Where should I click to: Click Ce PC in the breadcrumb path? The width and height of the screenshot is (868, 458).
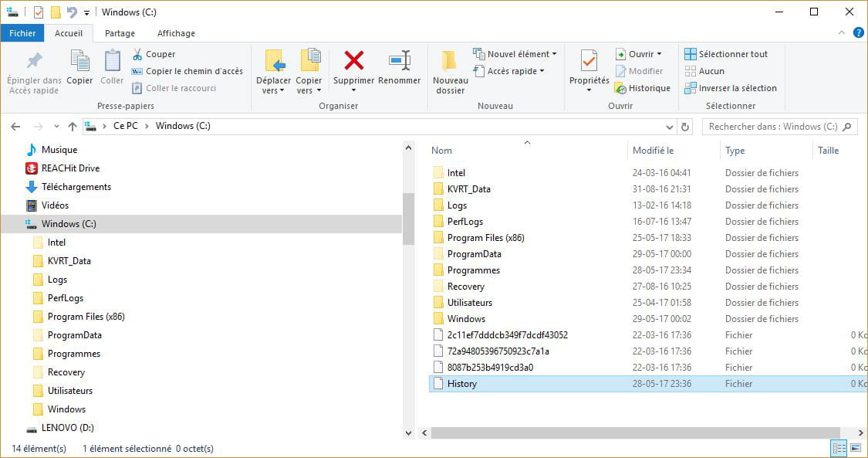click(x=126, y=126)
